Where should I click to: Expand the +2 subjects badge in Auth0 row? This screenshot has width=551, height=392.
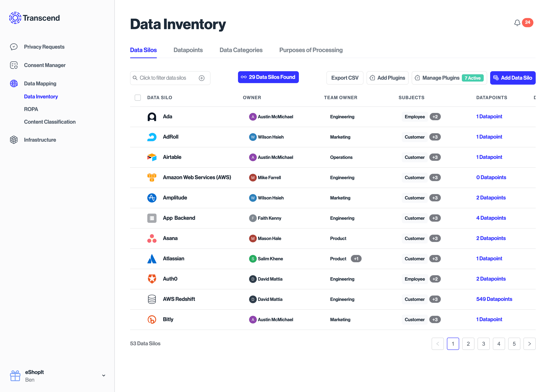[x=435, y=279]
